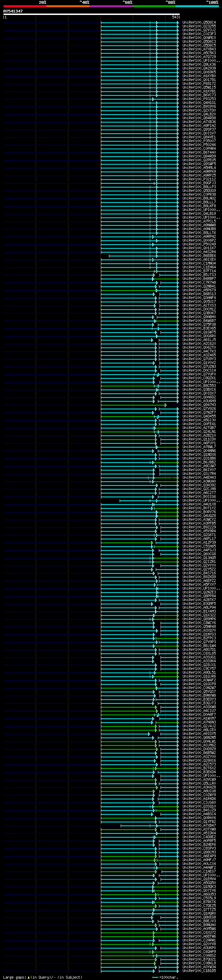Click the red 20% identity legend segment
The image size is (222, 980).
coord(25,6)
